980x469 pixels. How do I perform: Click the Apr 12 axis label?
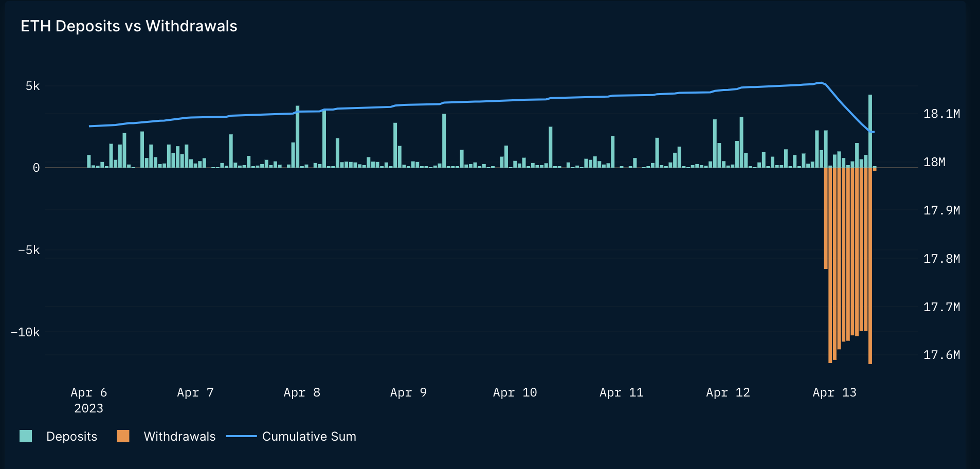(x=728, y=392)
